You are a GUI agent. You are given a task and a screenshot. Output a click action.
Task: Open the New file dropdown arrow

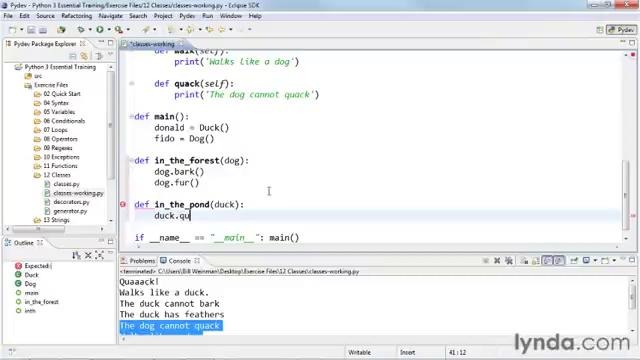21,30
